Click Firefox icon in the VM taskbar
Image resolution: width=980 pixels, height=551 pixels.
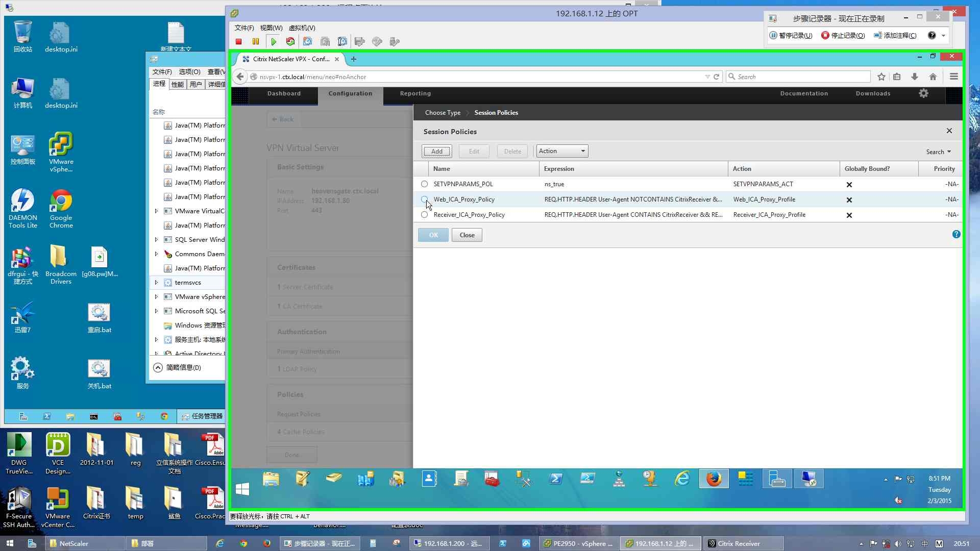(714, 479)
